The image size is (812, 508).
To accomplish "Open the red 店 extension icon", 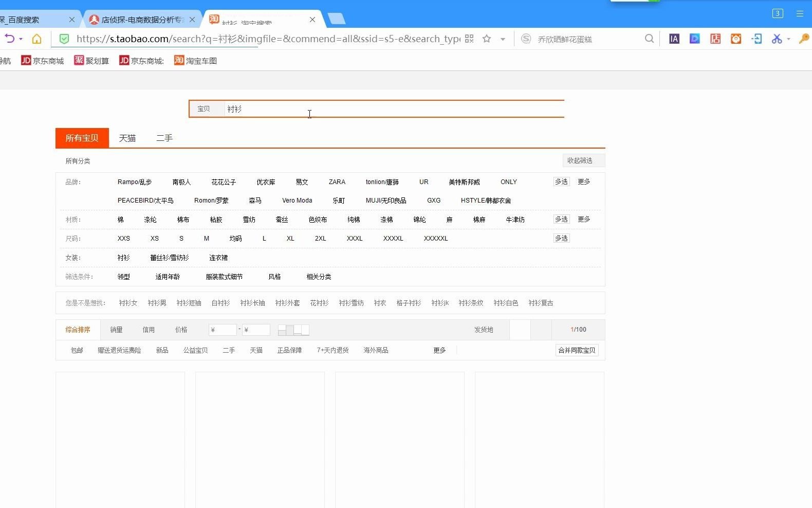I will click(x=715, y=39).
